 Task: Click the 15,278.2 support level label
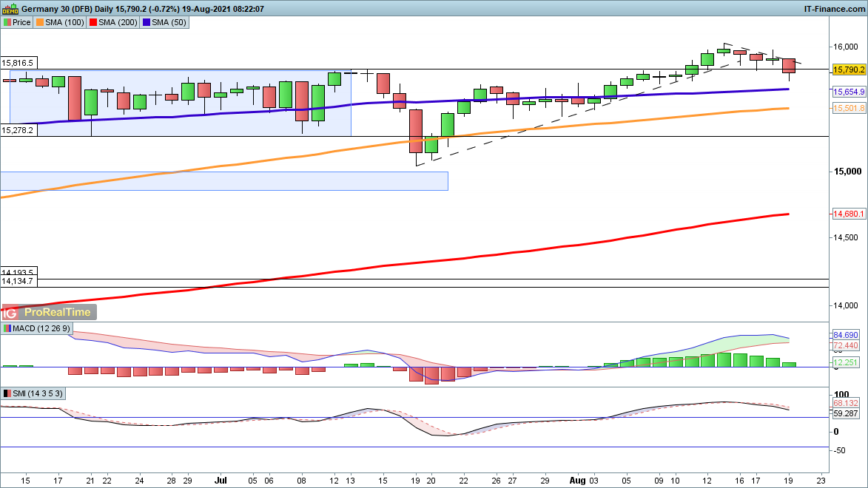18,130
